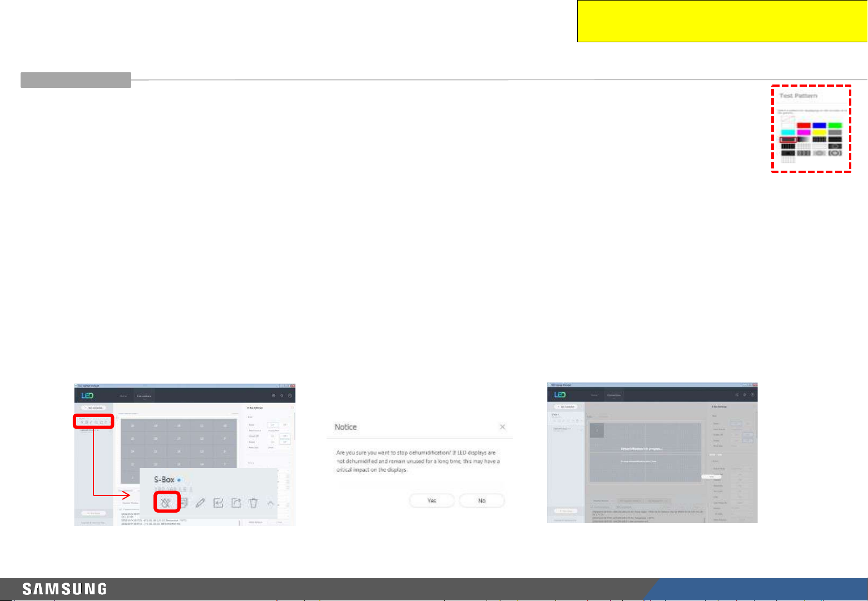Open Connection tab in left window
Image resolution: width=868 pixels, height=601 pixels.
[x=145, y=396]
